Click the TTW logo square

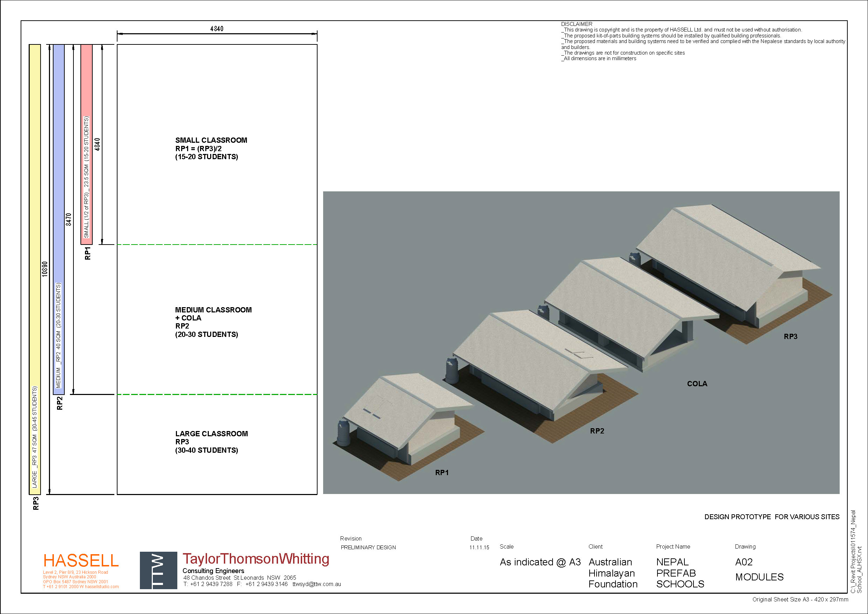coord(158,570)
